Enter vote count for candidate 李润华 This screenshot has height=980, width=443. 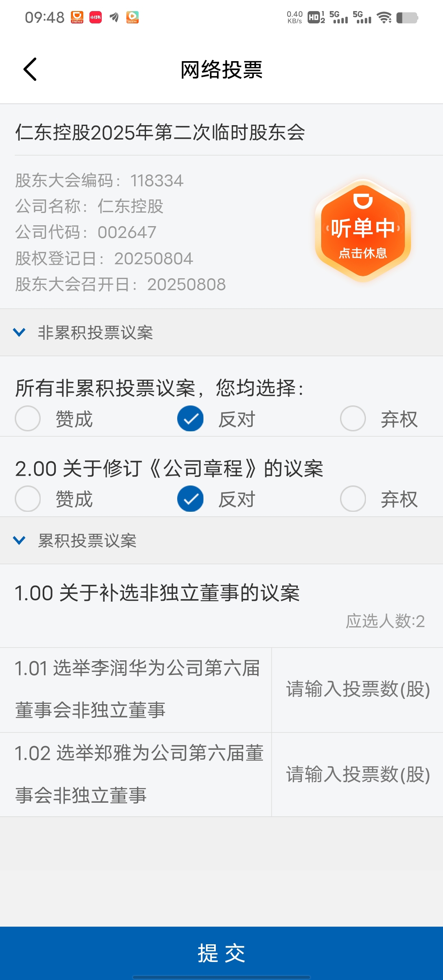click(x=358, y=689)
